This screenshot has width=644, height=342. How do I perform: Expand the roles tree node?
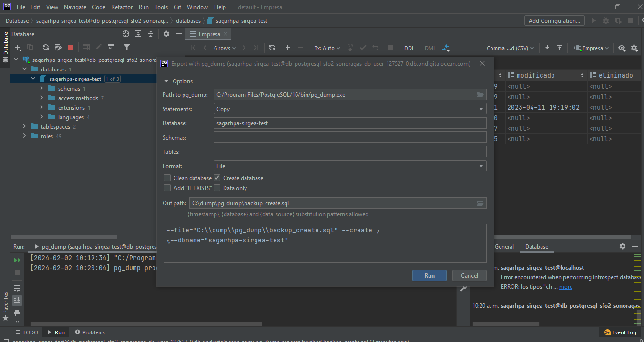24,136
